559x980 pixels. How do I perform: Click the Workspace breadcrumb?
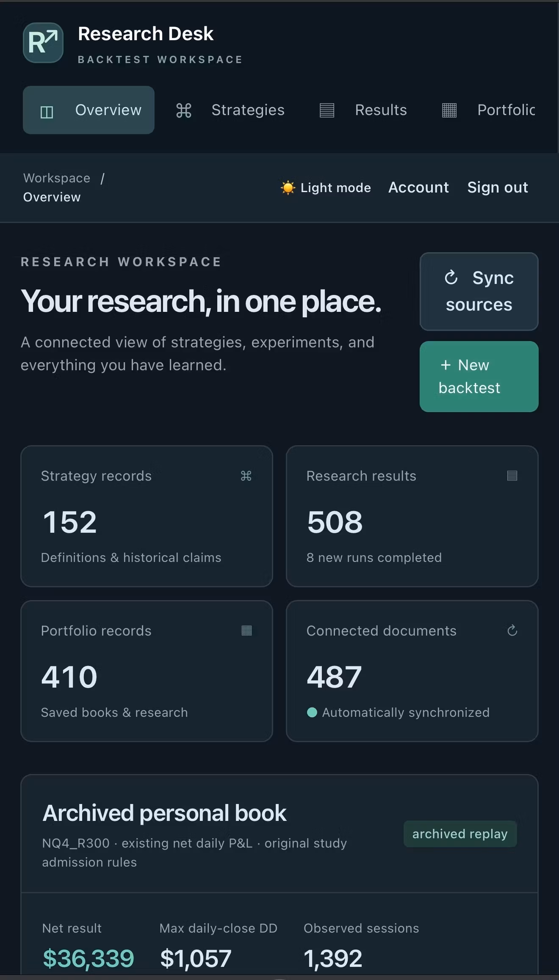click(57, 178)
